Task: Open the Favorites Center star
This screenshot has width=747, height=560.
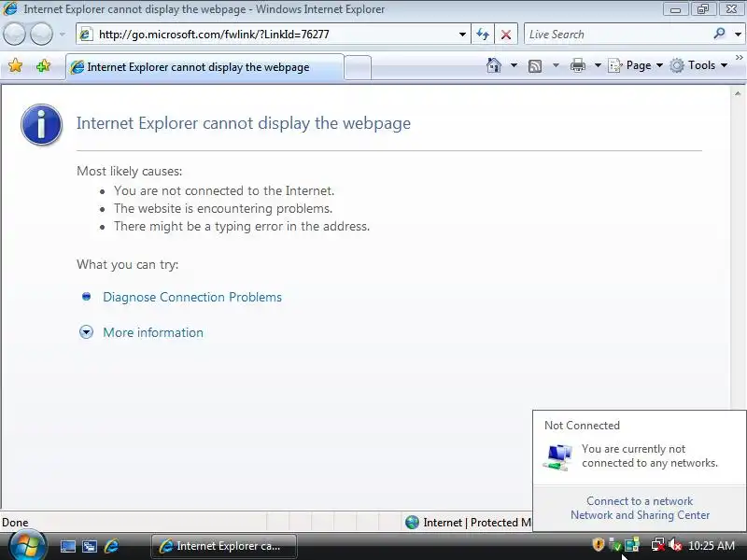Action: 15,65
